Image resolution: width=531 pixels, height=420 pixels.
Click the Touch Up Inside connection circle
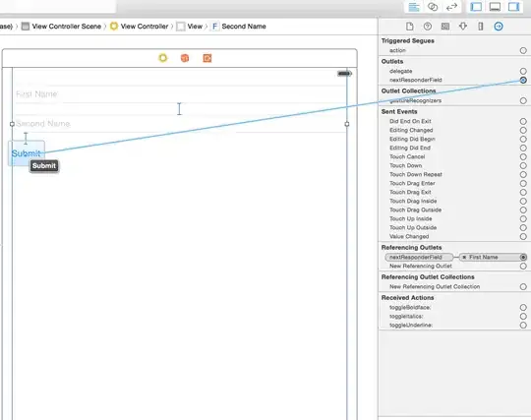pos(523,218)
